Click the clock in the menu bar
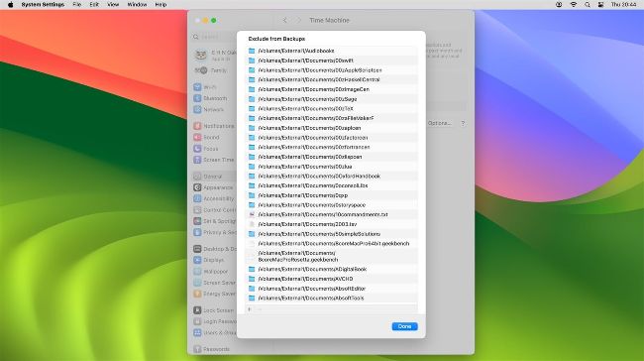 tap(623, 5)
